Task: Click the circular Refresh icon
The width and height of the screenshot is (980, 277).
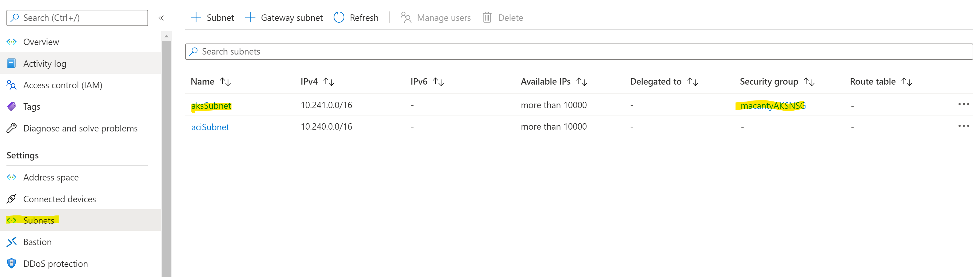Action: tap(339, 17)
